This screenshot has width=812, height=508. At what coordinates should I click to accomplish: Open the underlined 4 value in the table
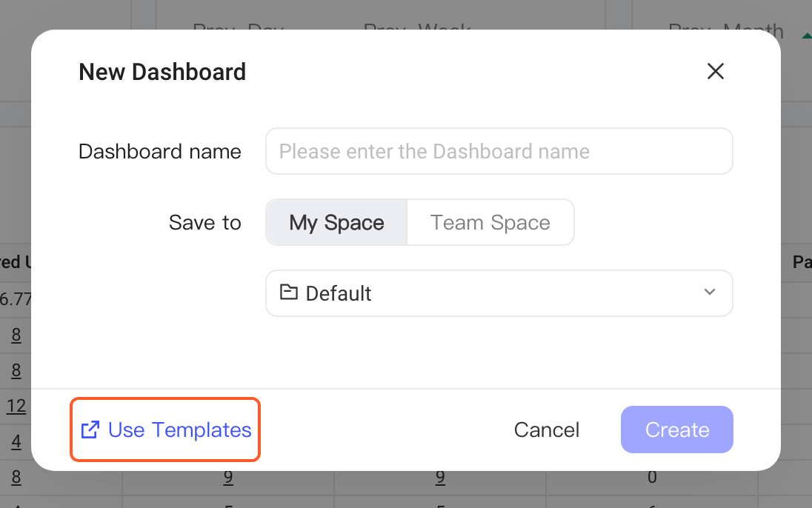tap(16, 441)
